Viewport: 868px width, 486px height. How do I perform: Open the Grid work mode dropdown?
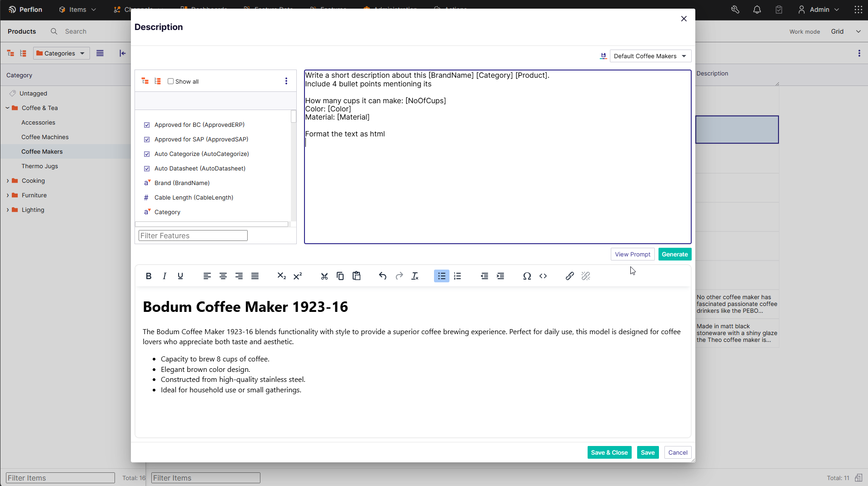click(846, 31)
